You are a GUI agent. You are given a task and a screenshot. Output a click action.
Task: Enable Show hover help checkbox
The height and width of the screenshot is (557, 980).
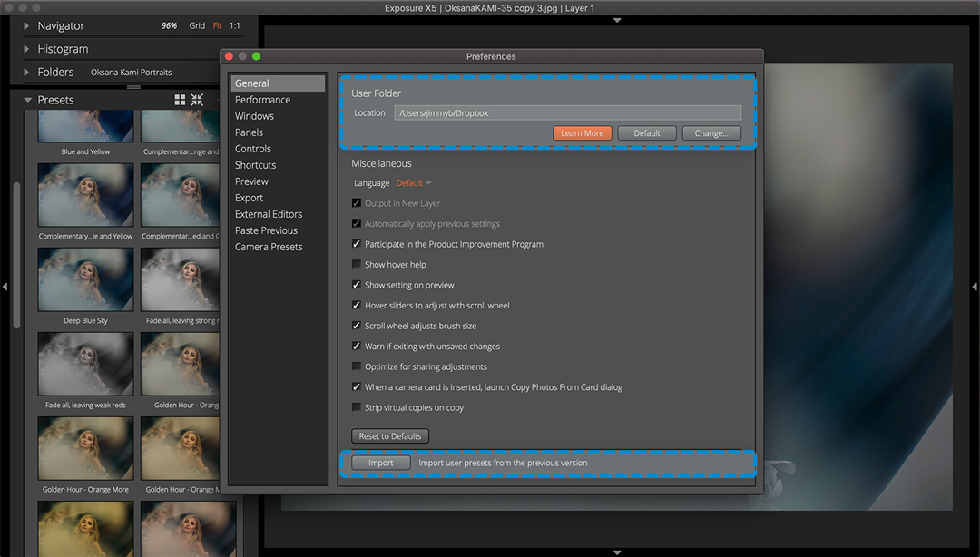coord(357,265)
